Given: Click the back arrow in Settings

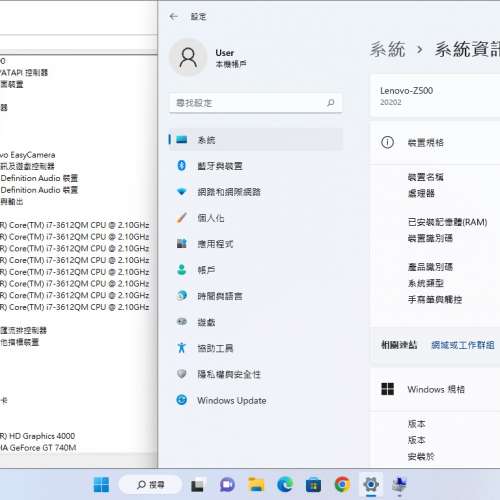Looking at the screenshot, I should [174, 16].
